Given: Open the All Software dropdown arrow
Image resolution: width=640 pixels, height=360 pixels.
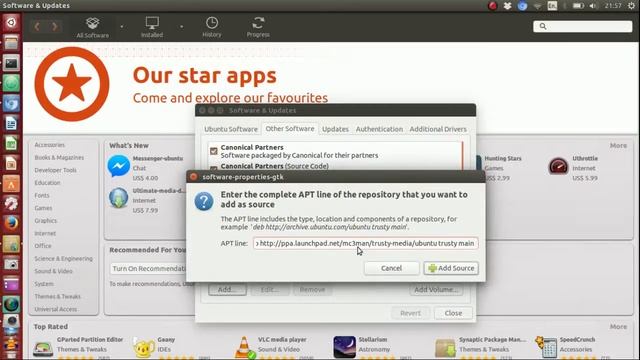Looking at the screenshot, I should click(x=122, y=27).
